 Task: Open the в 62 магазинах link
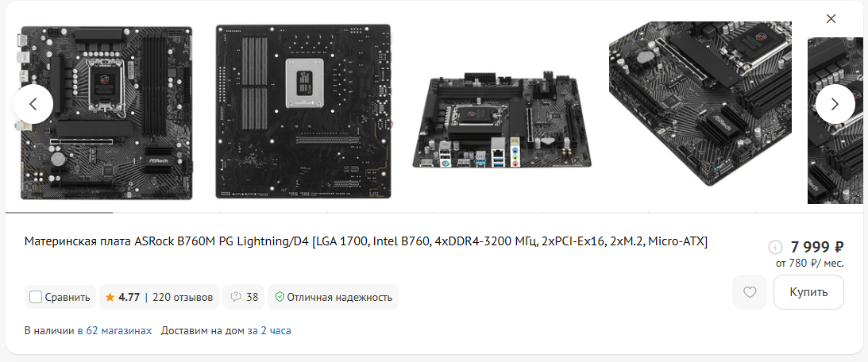tap(114, 331)
